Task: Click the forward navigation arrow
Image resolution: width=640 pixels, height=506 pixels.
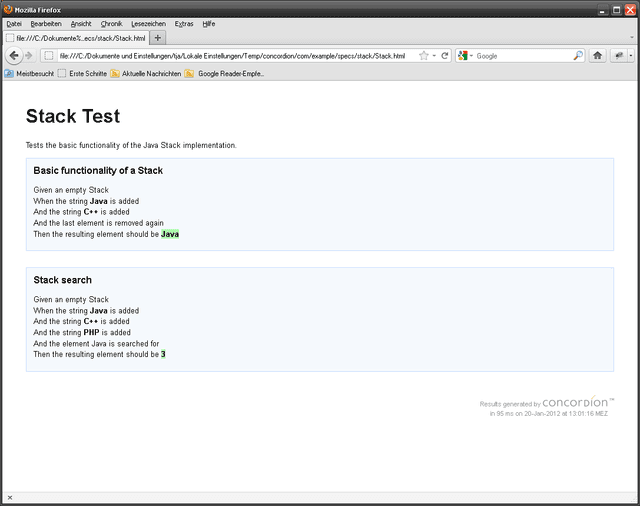Action: (x=28, y=56)
